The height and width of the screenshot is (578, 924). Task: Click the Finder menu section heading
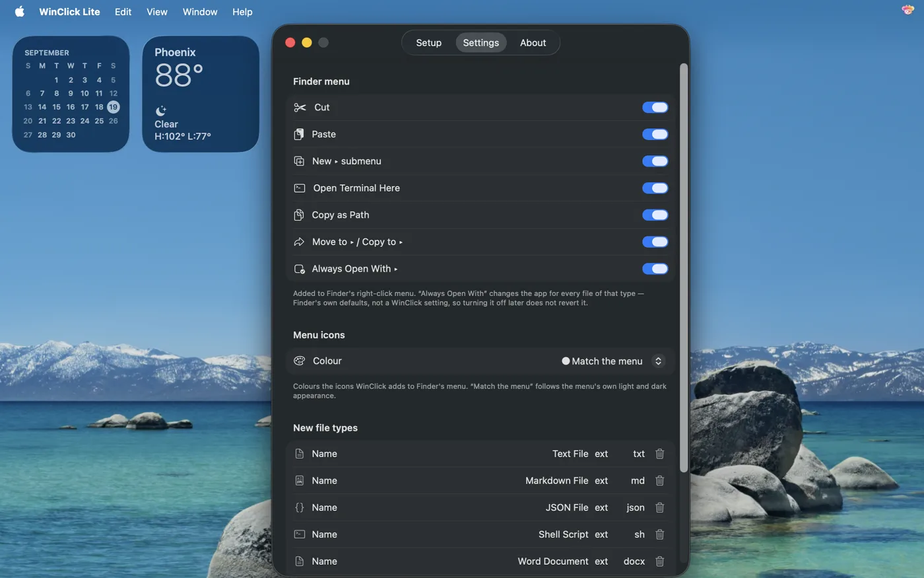click(321, 81)
